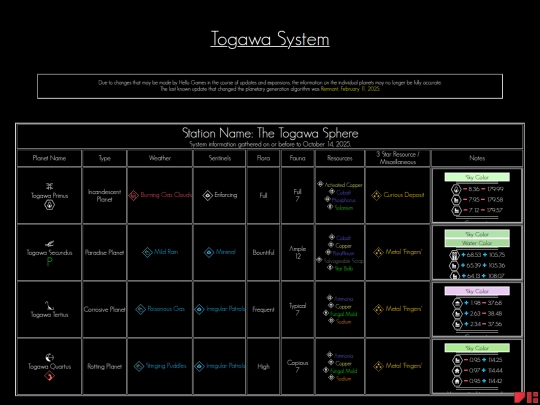Screen dimensions: 540x405
Task: Click Station Name: The Togawa Sphere heading
Action: point(270,133)
